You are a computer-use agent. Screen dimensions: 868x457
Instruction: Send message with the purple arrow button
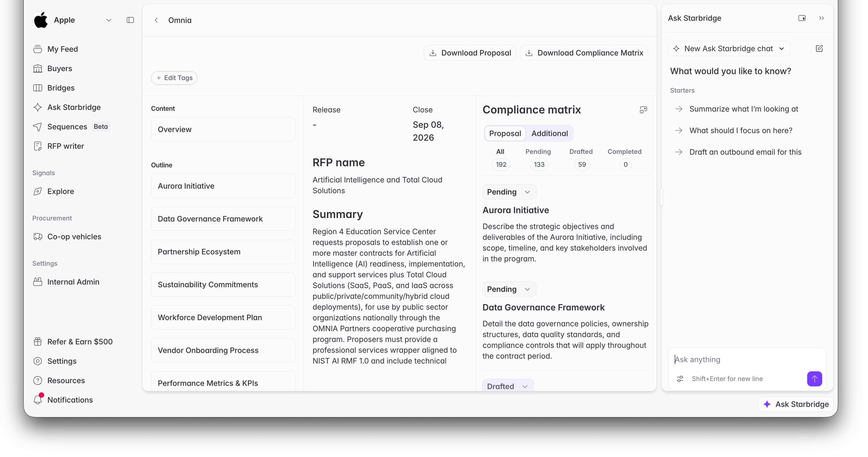click(814, 378)
